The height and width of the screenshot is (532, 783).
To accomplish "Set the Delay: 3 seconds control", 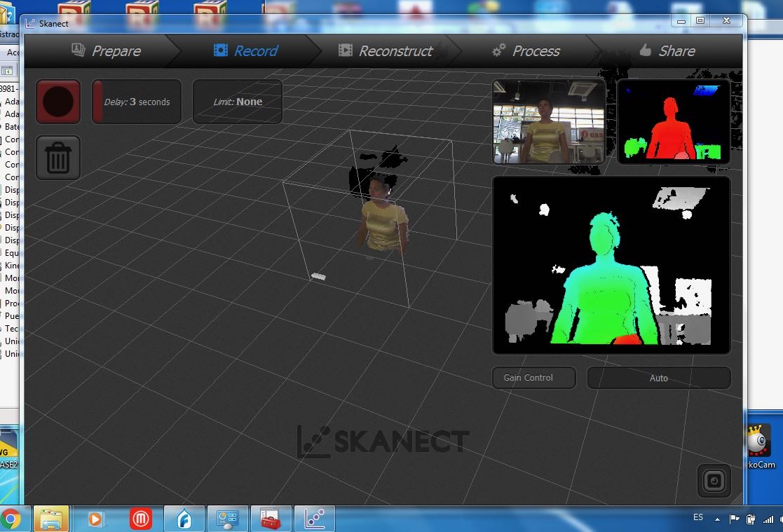I will click(136, 102).
